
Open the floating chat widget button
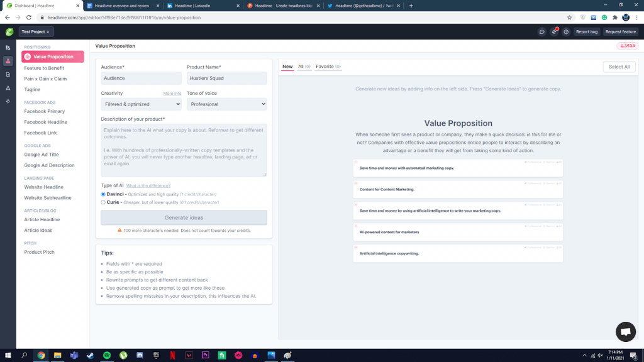[x=626, y=332]
